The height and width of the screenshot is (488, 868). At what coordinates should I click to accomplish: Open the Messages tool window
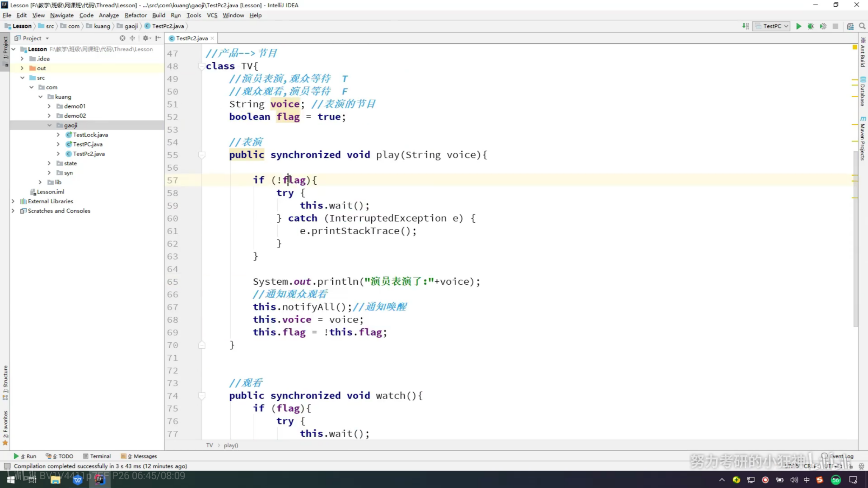139,456
